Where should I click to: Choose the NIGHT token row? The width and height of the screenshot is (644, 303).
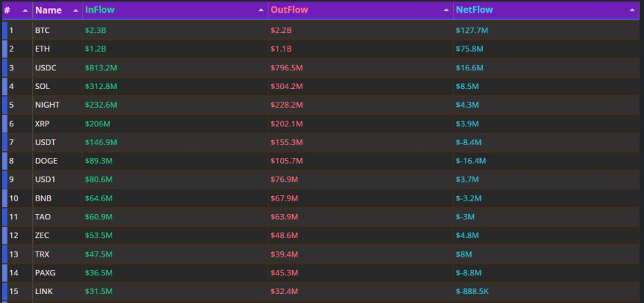click(47, 105)
